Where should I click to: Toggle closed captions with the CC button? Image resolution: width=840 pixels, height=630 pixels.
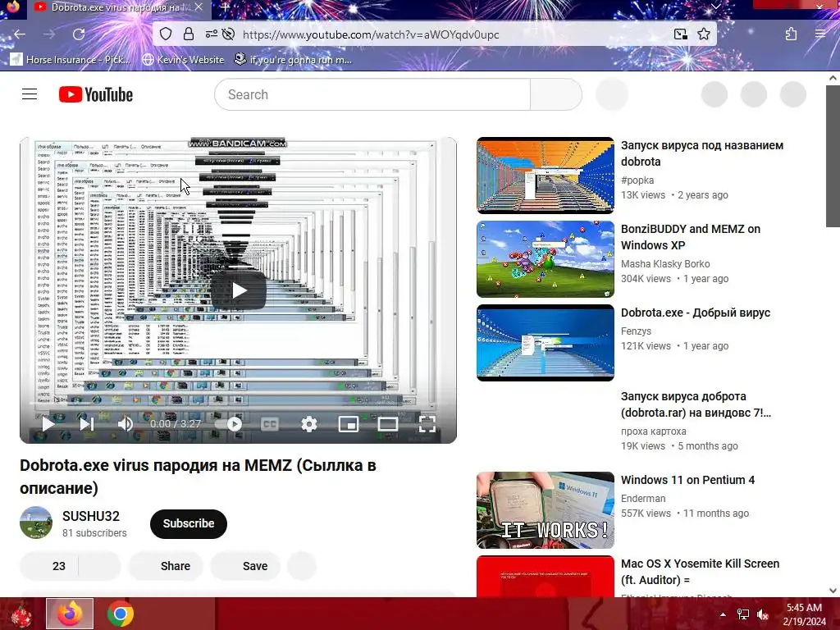(269, 424)
